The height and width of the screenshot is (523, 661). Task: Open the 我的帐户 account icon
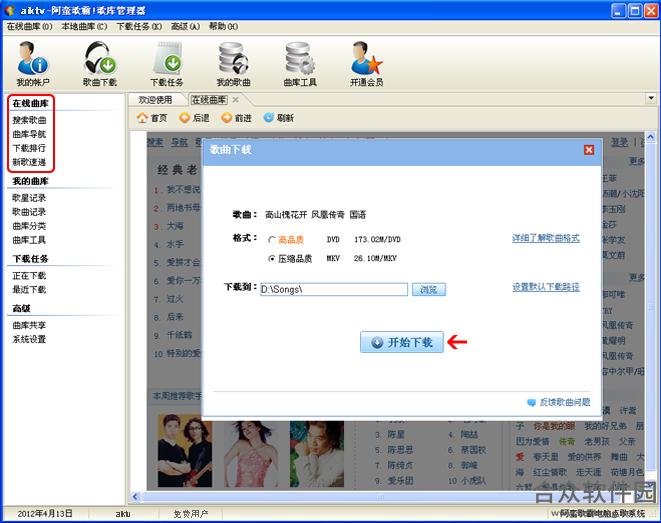pos(33,63)
